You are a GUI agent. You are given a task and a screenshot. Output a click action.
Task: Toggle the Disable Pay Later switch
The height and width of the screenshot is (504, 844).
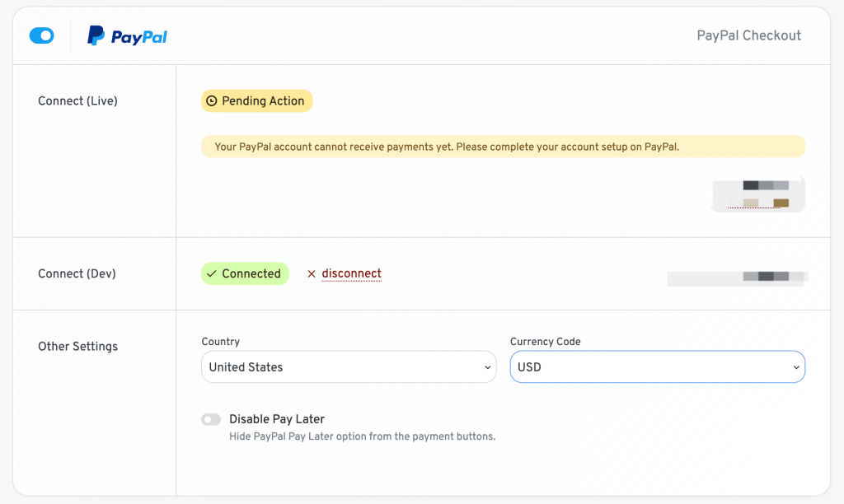211,419
